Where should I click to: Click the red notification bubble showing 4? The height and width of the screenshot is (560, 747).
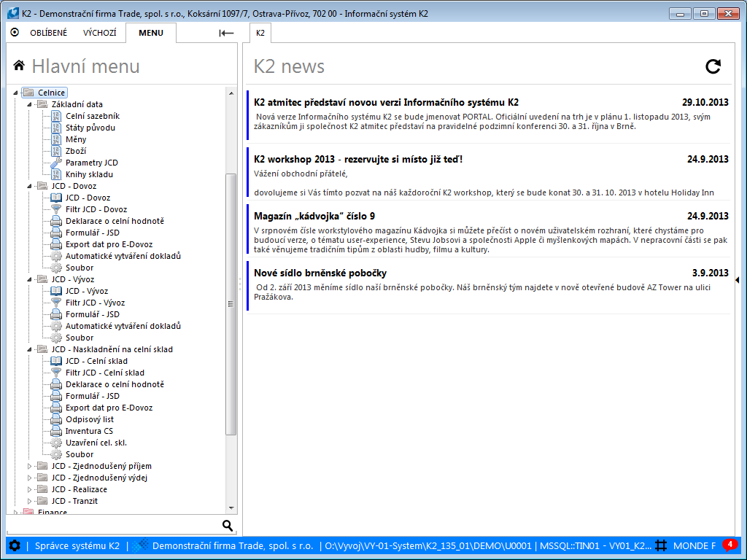coord(729,544)
